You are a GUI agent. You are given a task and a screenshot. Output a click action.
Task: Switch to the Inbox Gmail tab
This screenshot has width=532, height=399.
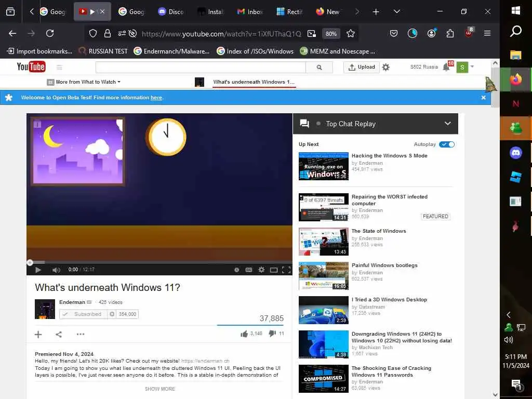point(250,11)
